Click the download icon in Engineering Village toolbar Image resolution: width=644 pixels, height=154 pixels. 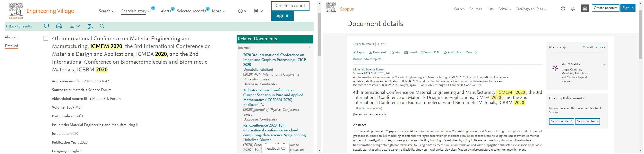72,26
